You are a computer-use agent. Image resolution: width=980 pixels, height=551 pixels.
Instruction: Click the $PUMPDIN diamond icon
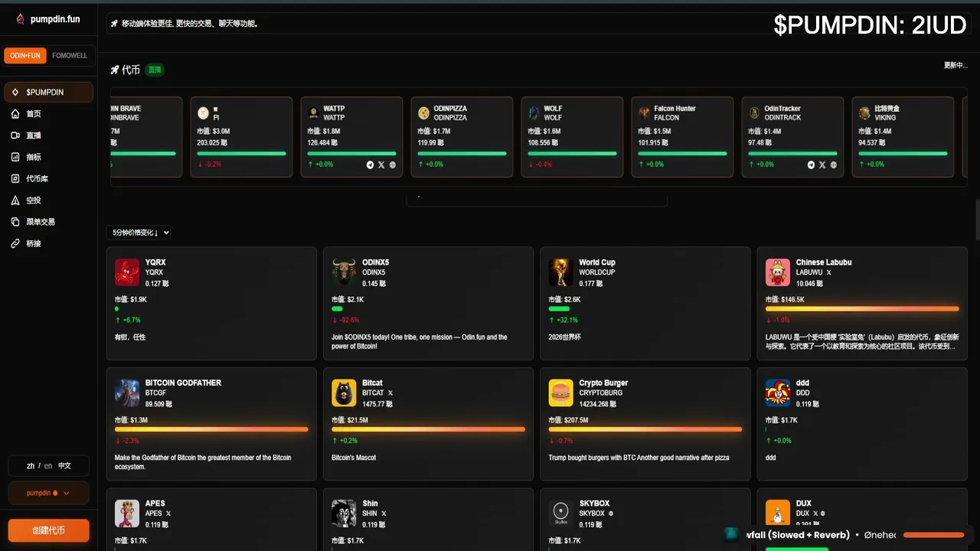coord(15,93)
